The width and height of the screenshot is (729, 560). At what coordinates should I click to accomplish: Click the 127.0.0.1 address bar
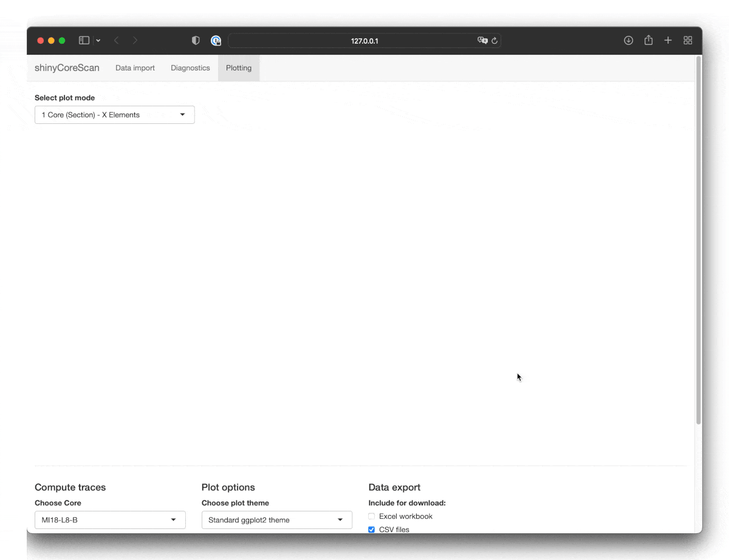364,41
